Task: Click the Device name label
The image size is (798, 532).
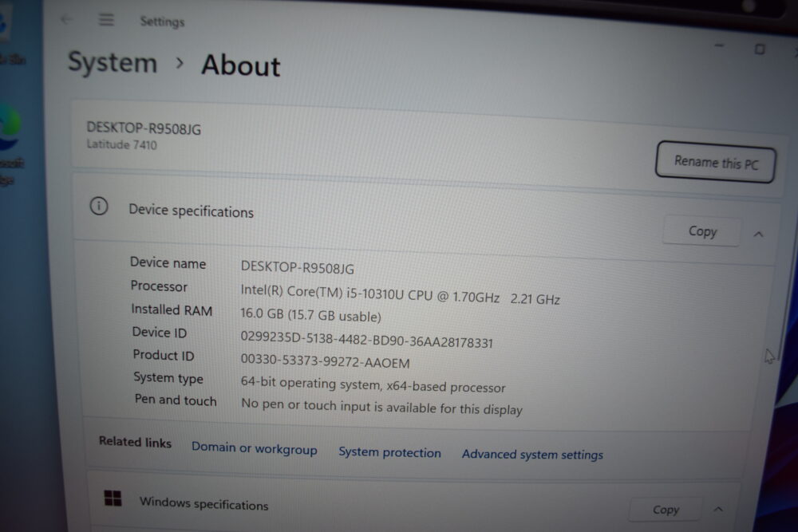Action: [x=168, y=263]
